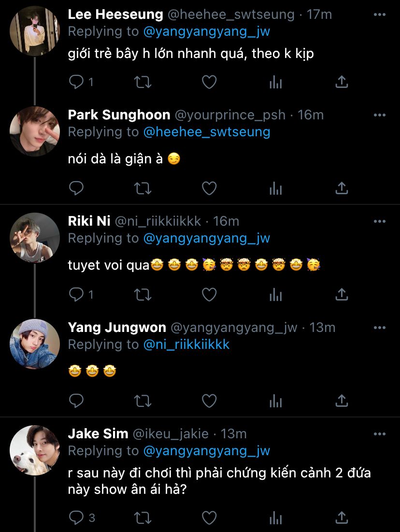Viewport: 400px width, 532px height.
Task: Share Yang Jungwon's emoji reply
Action: [342, 401]
